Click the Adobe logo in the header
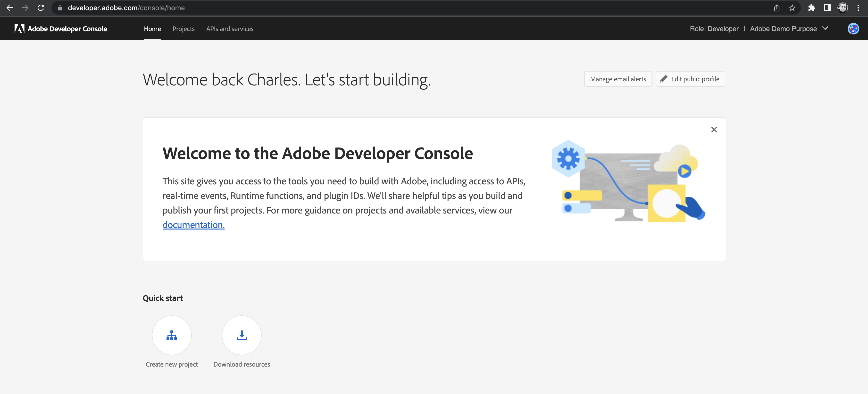 click(19, 29)
